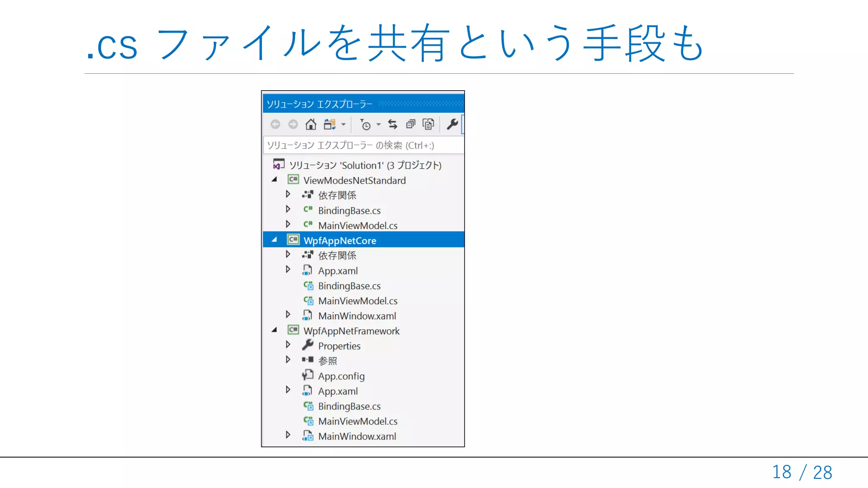Click the ソリューション エクスプローラー title bar
The width and height of the screenshot is (868, 488).
pyautogui.click(x=363, y=104)
